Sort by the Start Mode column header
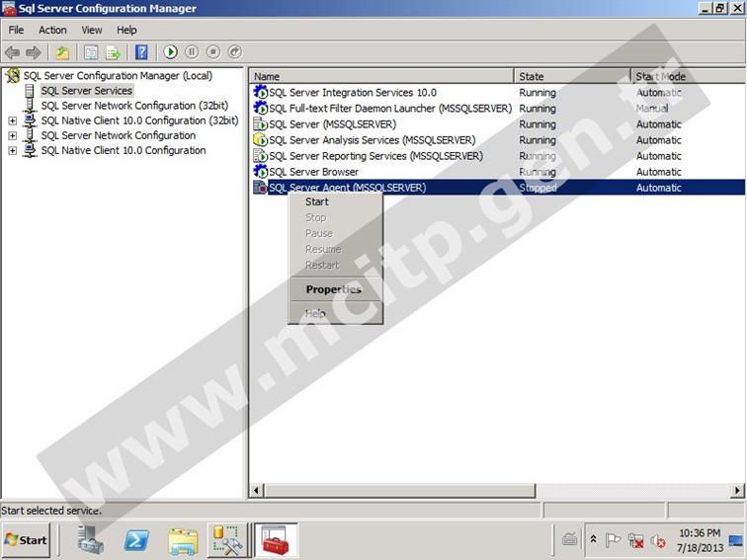 [x=689, y=76]
